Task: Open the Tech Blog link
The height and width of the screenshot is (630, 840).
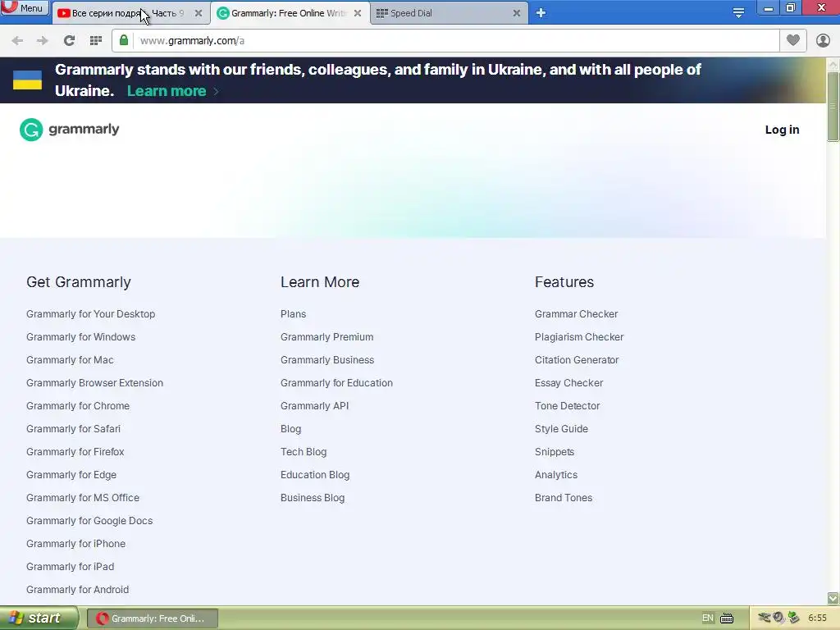Action: tap(304, 452)
